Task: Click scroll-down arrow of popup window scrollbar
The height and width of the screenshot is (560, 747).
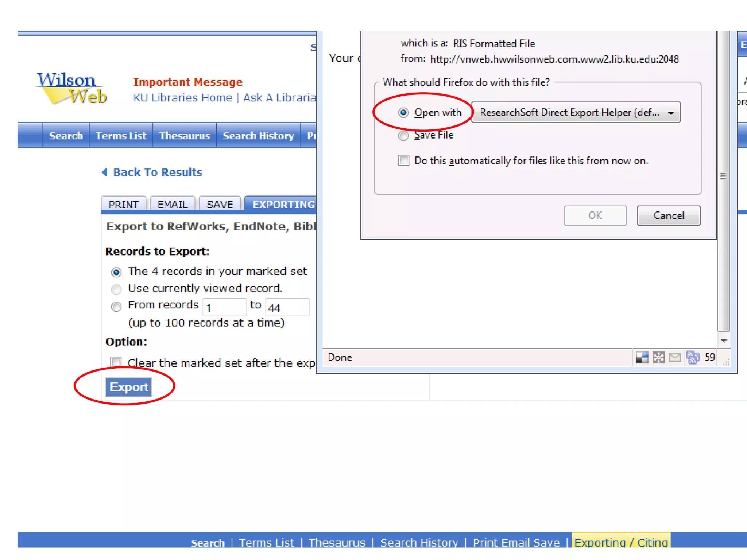Action: coord(724,341)
